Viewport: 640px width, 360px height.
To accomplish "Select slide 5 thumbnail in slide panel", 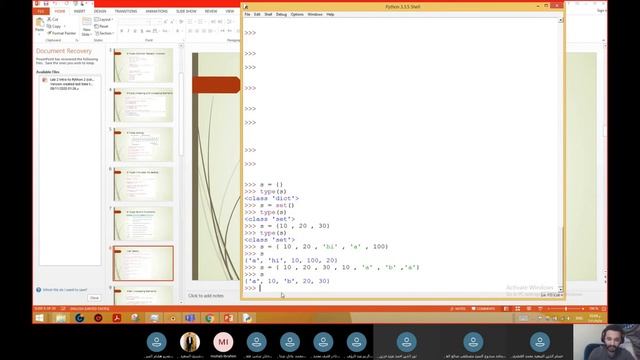I will [x=143, y=144].
